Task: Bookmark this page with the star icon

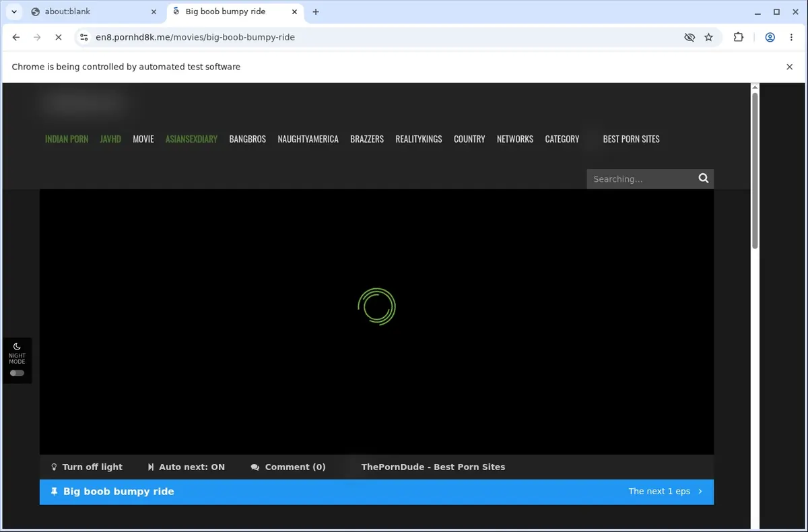Action: coord(708,38)
